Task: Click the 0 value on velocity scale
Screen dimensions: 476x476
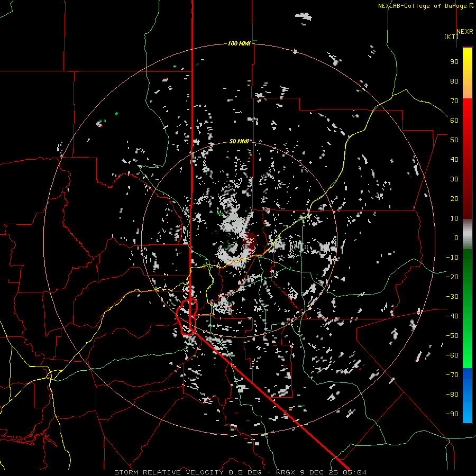Action: pyautogui.click(x=456, y=237)
